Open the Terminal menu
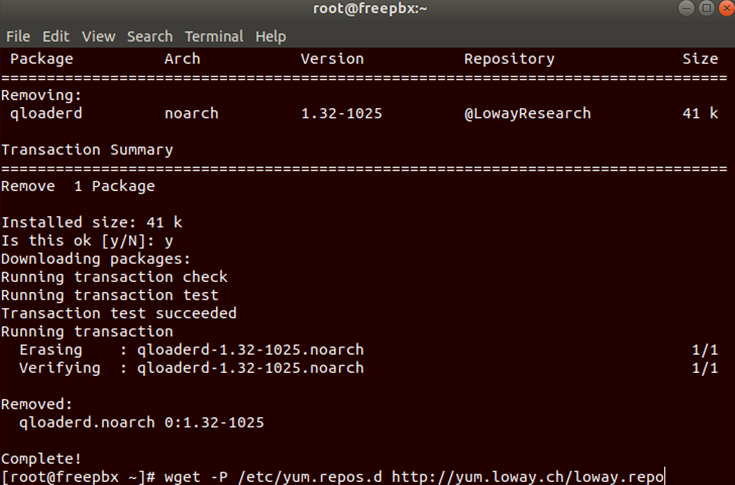Image resolution: width=735 pixels, height=485 pixels. [214, 36]
